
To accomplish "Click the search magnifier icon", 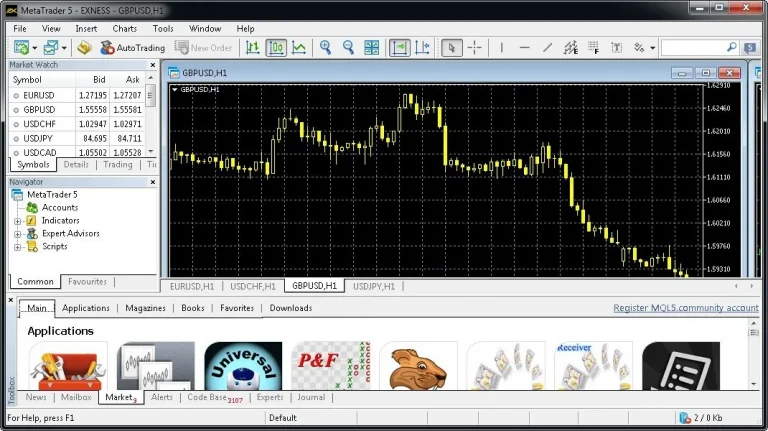I will point(731,48).
